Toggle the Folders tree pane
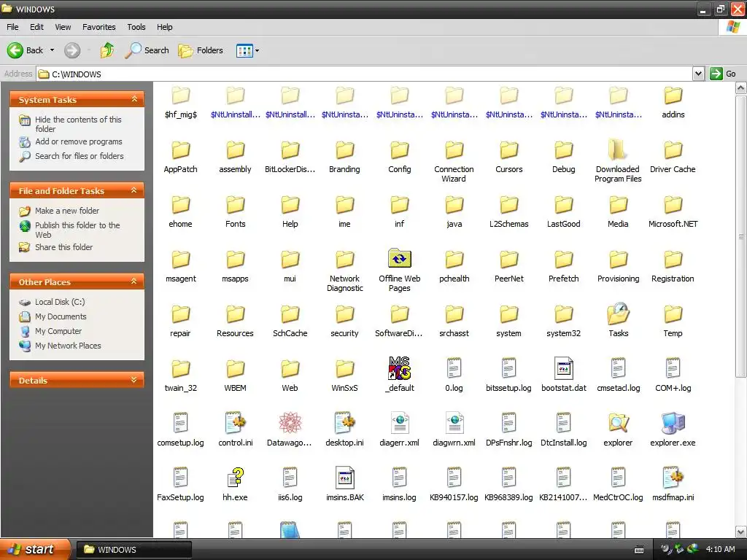Screen dimensions: 747x560 pos(201,50)
